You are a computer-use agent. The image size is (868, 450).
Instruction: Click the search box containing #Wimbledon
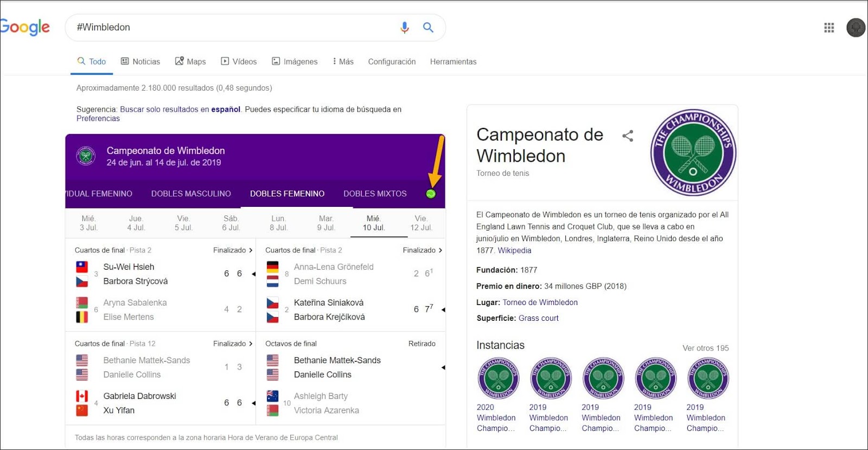[233, 27]
